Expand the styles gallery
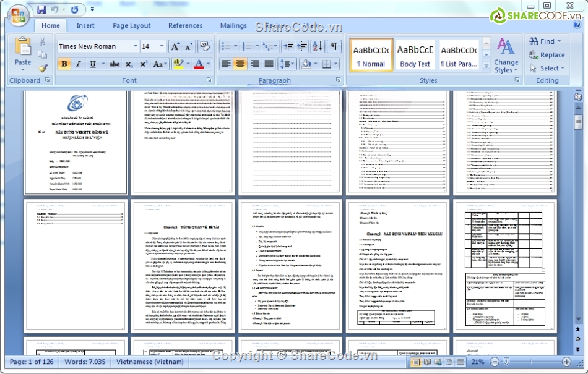Viewport: 588px width, 374px height. click(x=486, y=67)
